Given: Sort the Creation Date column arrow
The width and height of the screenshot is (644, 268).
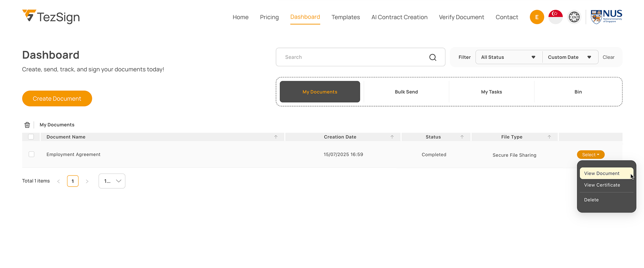Looking at the screenshot, I should [392, 137].
